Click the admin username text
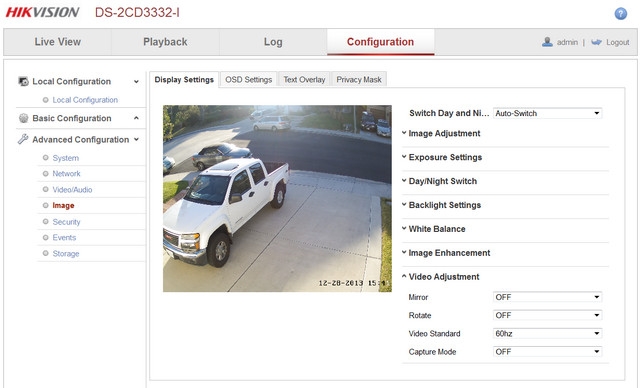Image resolution: width=640 pixels, height=388 pixels. point(567,42)
